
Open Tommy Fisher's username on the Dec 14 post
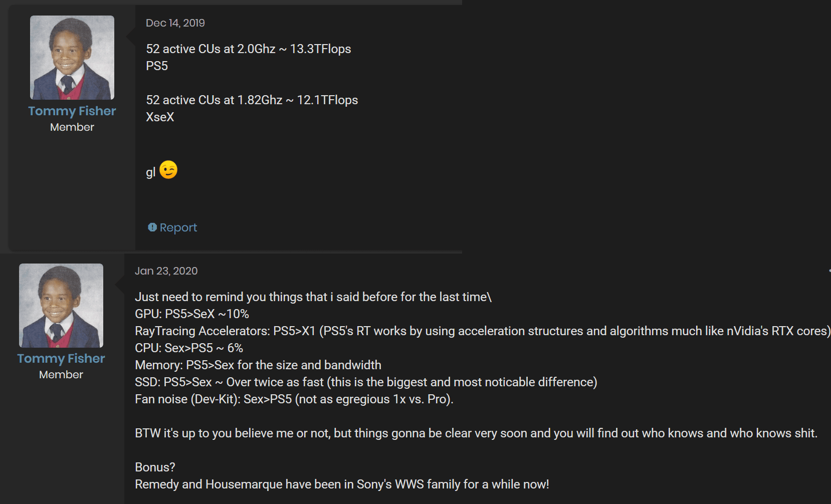point(72,111)
